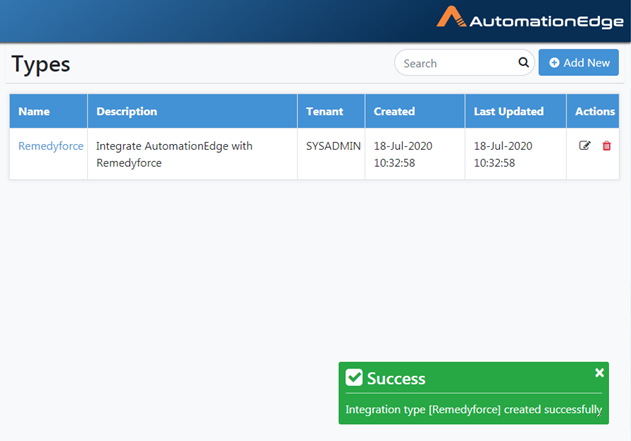Sort by the Last Updated column header
Viewport: 631px width, 441px height.
[x=509, y=111]
